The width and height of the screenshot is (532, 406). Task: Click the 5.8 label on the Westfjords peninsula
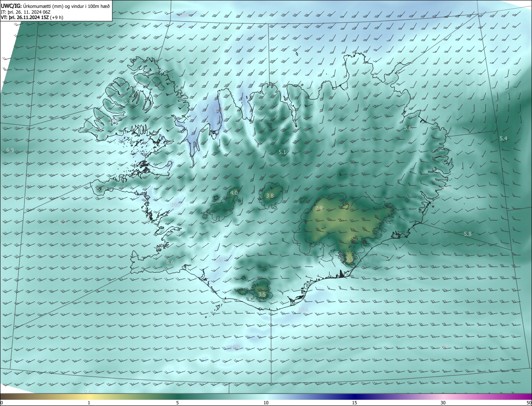128,102
